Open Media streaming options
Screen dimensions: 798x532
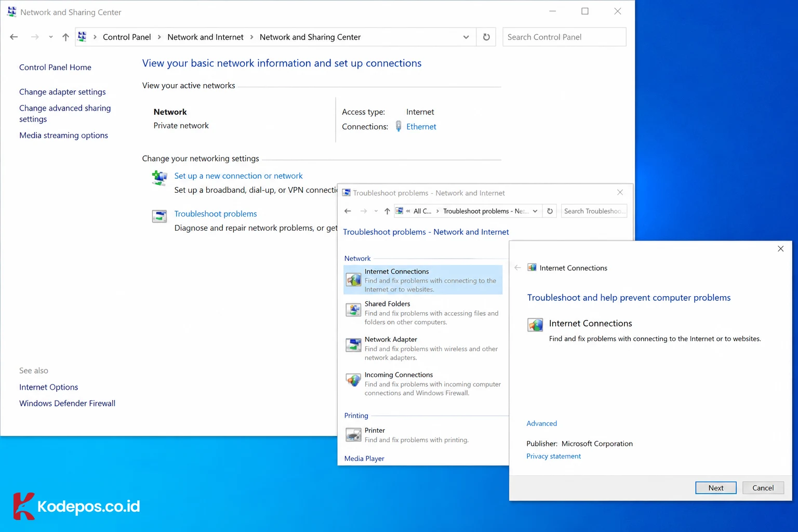[63, 135]
